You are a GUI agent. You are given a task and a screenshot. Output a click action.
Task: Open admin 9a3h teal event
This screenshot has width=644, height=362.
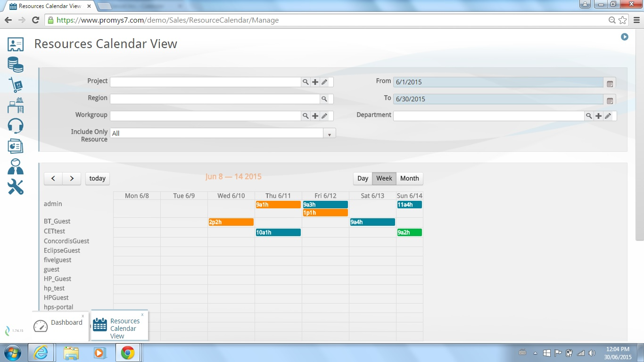325,205
